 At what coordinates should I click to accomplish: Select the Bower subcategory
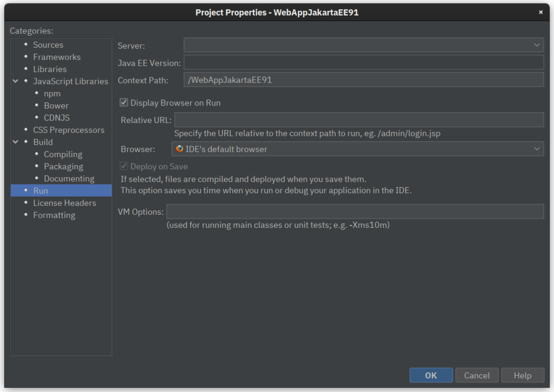tap(56, 105)
